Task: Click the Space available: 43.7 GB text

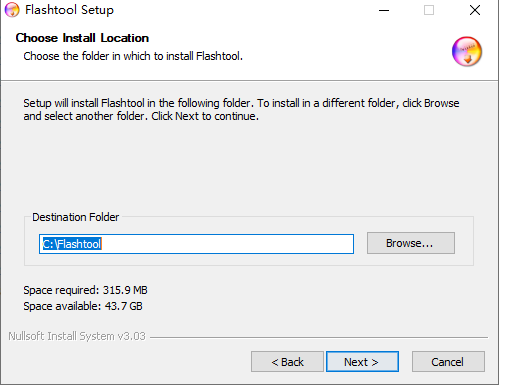Action: (83, 306)
